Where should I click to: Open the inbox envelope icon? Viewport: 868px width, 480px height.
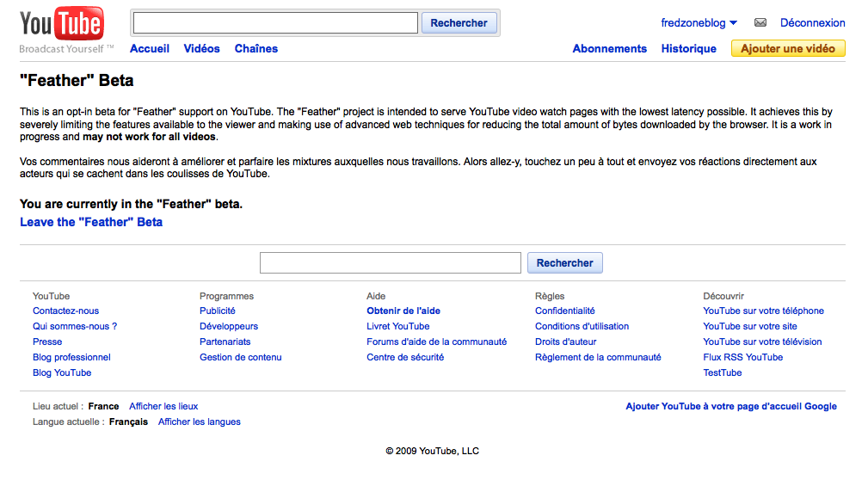tap(760, 22)
